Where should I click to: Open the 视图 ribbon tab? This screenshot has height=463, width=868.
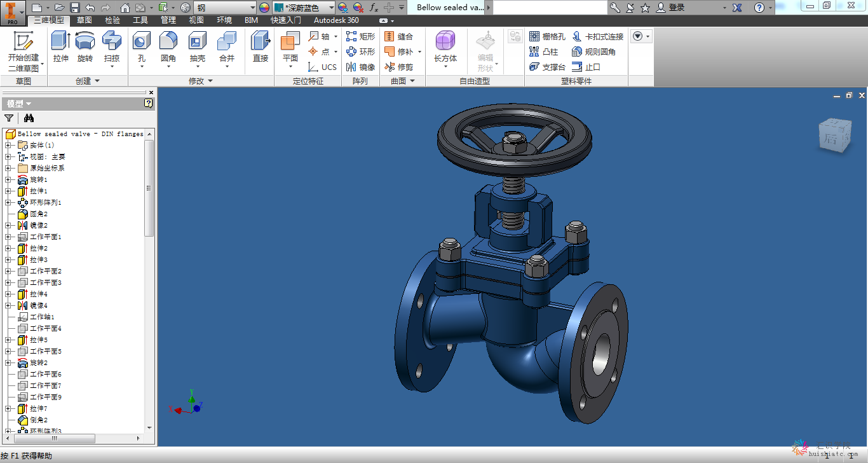point(196,20)
